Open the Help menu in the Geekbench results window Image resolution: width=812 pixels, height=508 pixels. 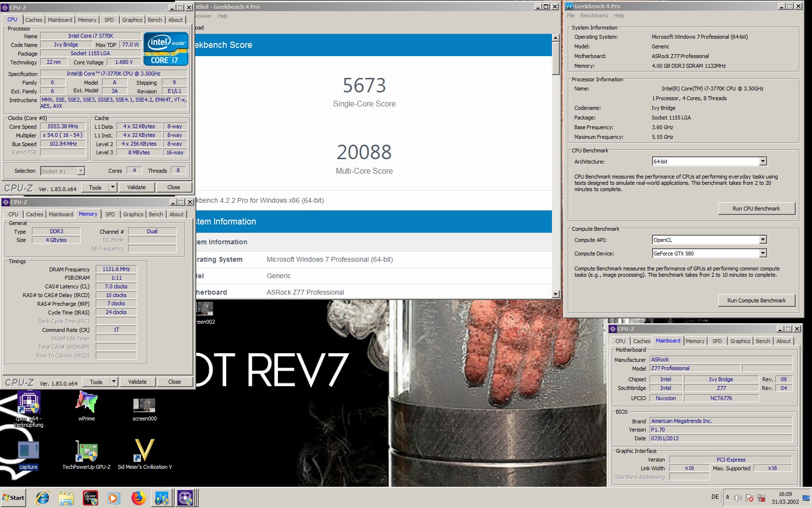pos(222,16)
